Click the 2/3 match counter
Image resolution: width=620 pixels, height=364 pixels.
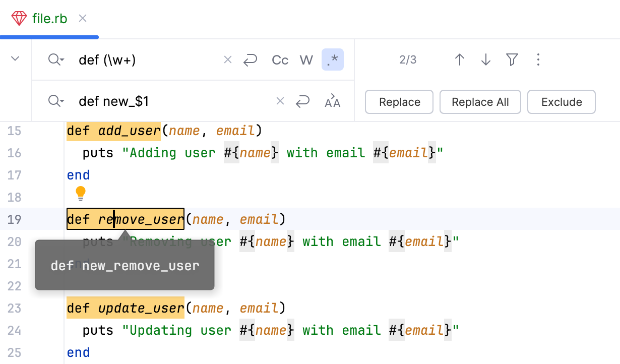point(408,60)
